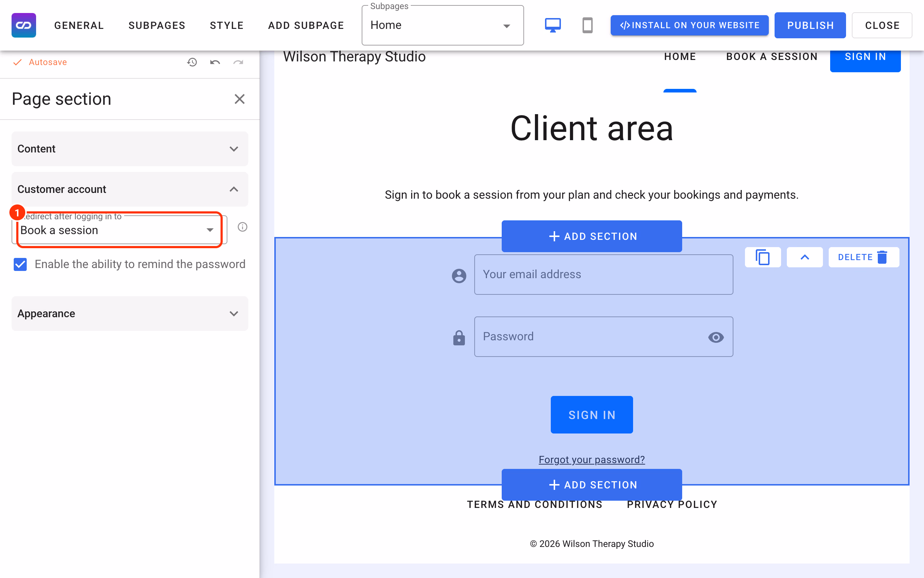The image size is (924, 578).
Task: Click into the Password field
Action: pyautogui.click(x=603, y=337)
